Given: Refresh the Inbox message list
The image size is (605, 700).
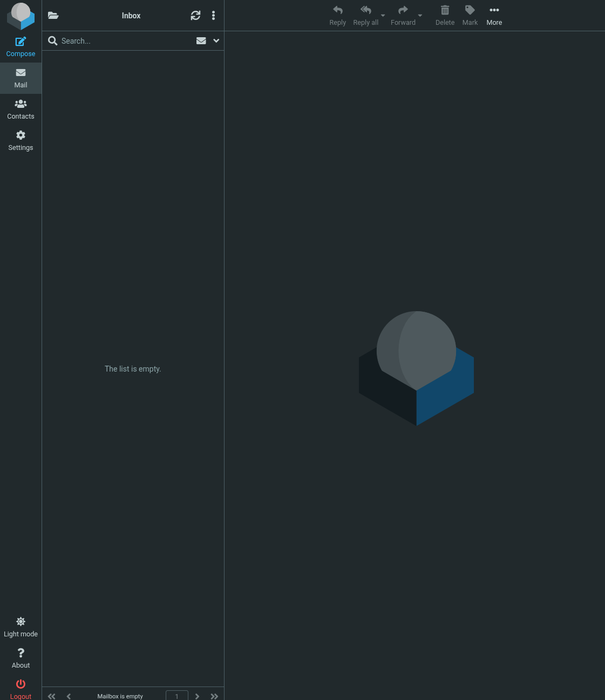Looking at the screenshot, I should (x=195, y=16).
